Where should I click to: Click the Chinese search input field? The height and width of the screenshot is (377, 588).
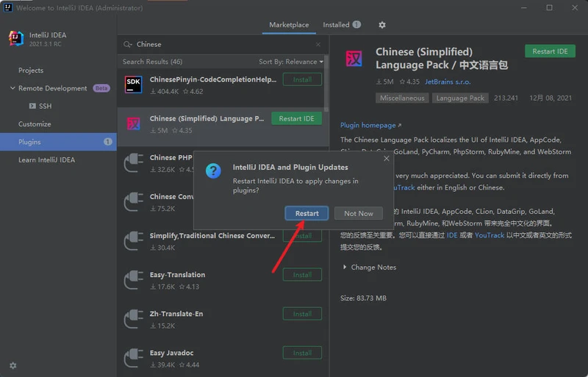(x=220, y=44)
